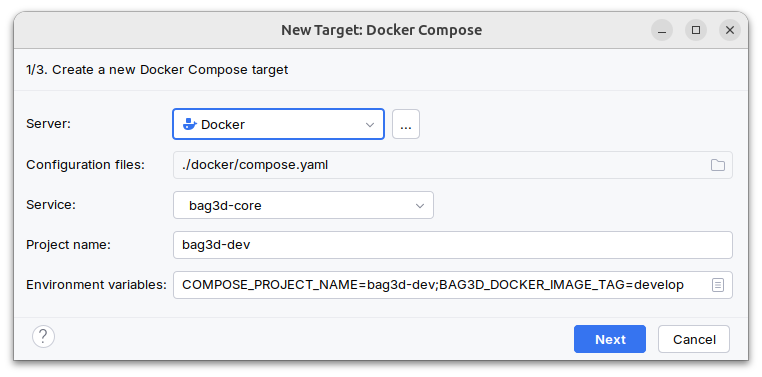Screen dimensions: 762x377
Task: Expand the Service dropdown arrow
Action: (x=420, y=206)
